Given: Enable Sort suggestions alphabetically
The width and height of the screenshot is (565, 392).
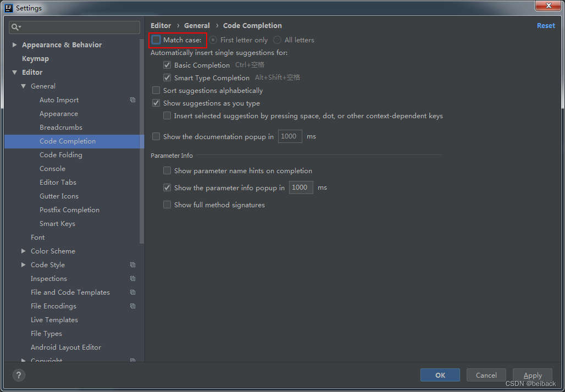Looking at the screenshot, I should 156,90.
